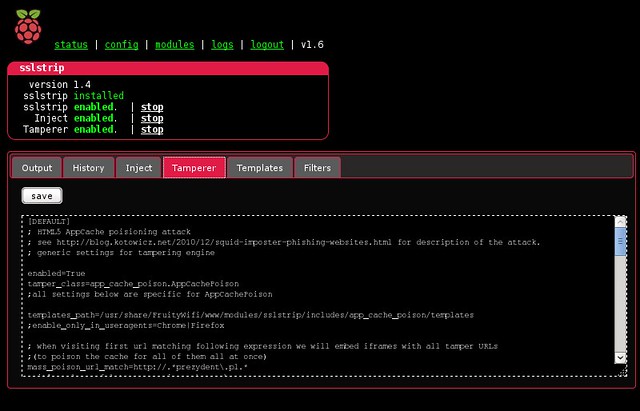Stop the sslstrip service
The height and width of the screenshot is (411, 640).
pos(152,107)
